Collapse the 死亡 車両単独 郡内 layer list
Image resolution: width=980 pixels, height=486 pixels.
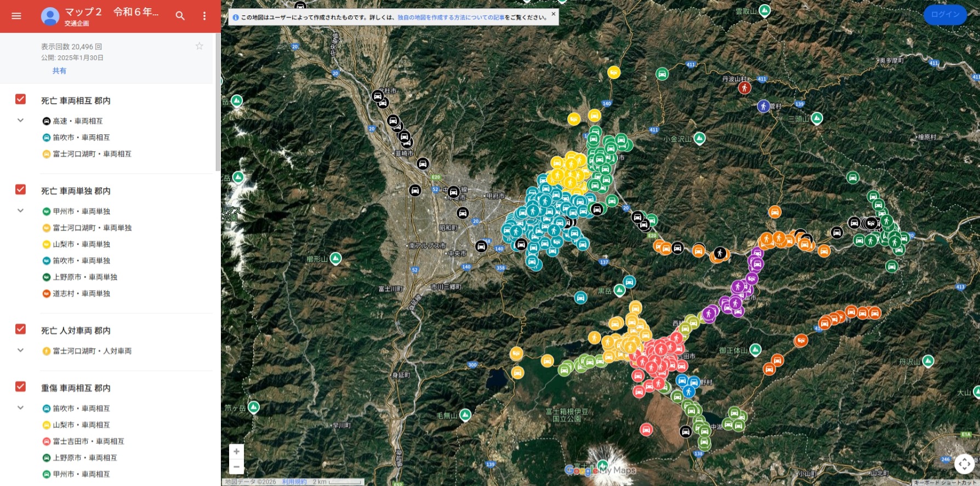[21, 211]
